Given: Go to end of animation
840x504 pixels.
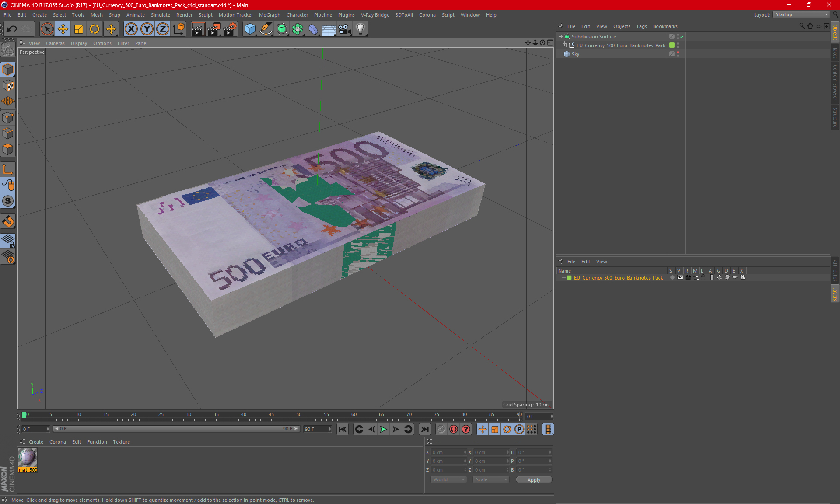Looking at the screenshot, I should click(x=424, y=429).
